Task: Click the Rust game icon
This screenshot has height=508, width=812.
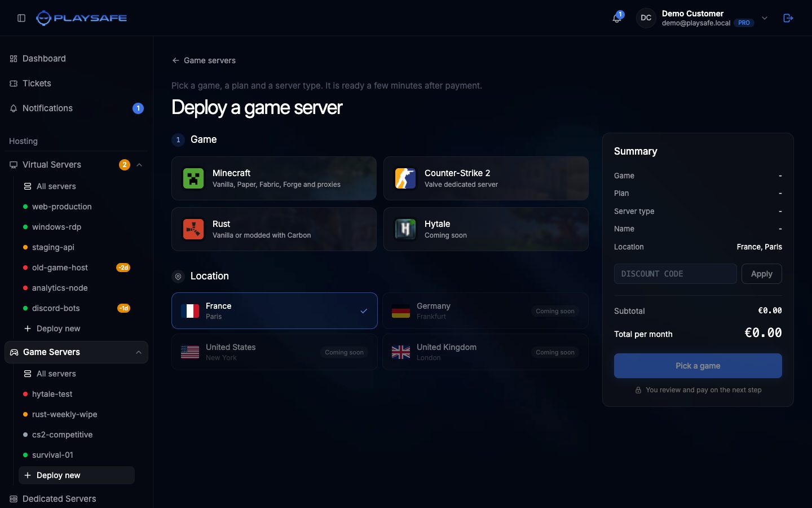Action: coord(193,229)
